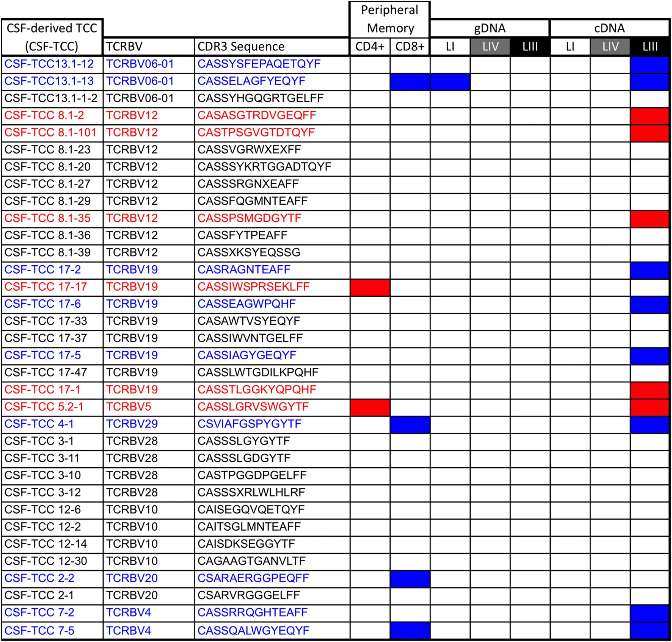Select the blue CD8+ cell for CSF-TCC 2-2
The height and width of the screenshot is (642, 672).
(410, 579)
